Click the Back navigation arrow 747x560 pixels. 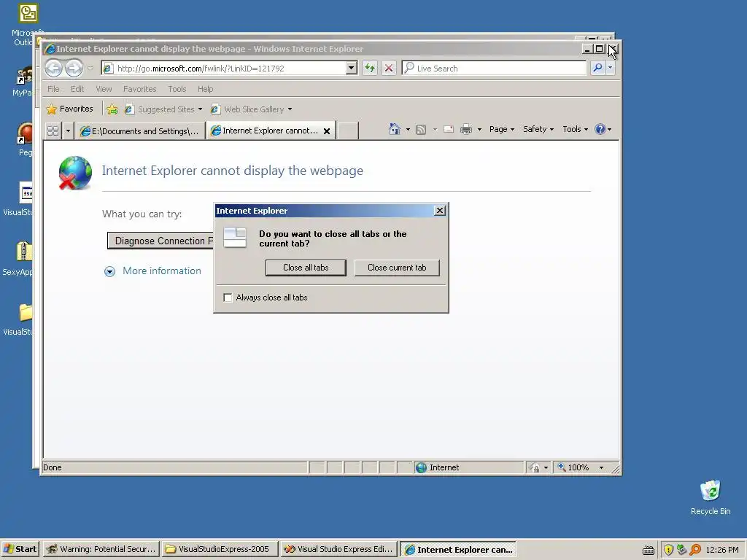point(53,68)
